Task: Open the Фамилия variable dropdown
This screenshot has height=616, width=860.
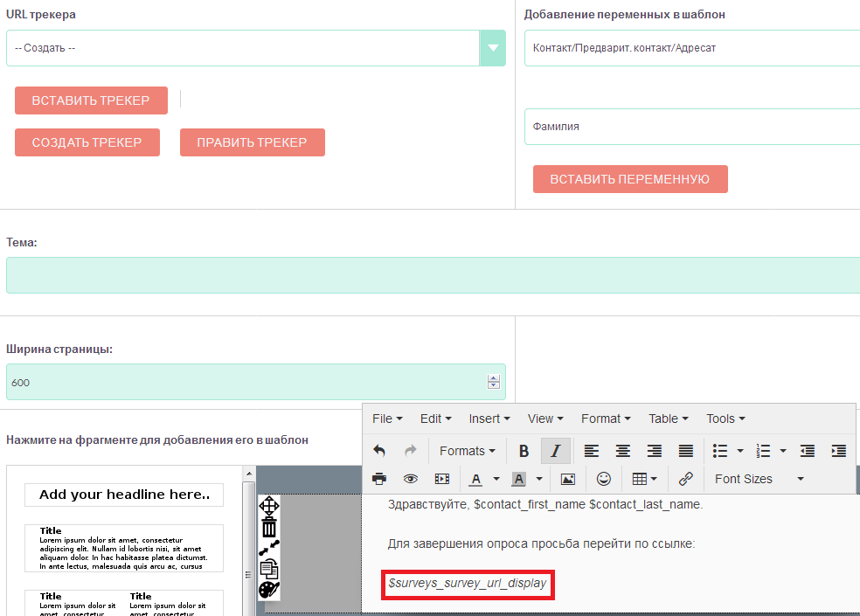Action: [x=692, y=127]
